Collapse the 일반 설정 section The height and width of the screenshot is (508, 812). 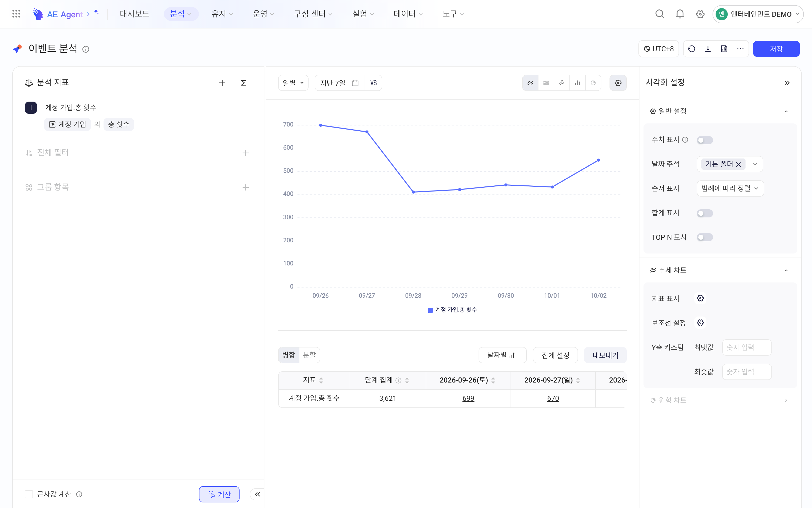pyautogui.click(x=786, y=111)
